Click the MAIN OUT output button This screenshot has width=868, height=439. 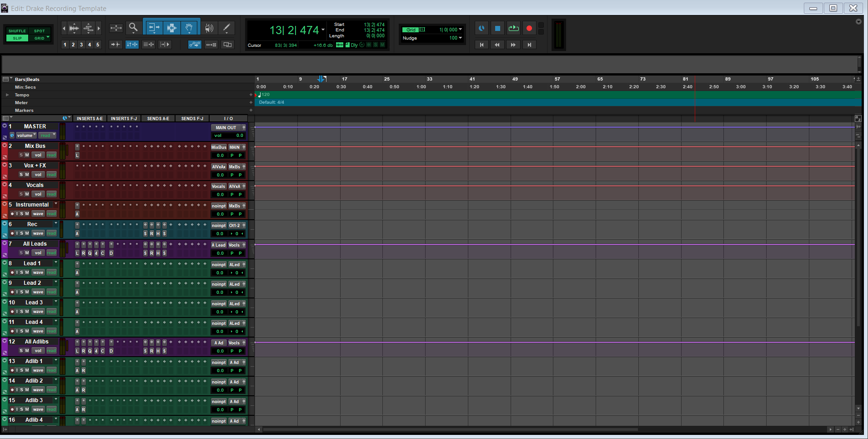point(226,128)
